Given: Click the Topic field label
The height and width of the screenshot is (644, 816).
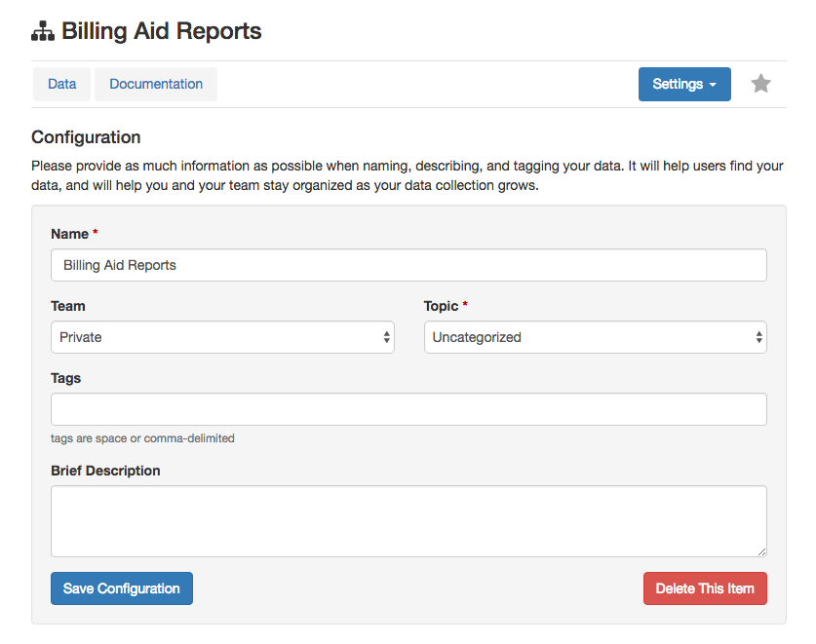Looking at the screenshot, I should click(x=441, y=306).
